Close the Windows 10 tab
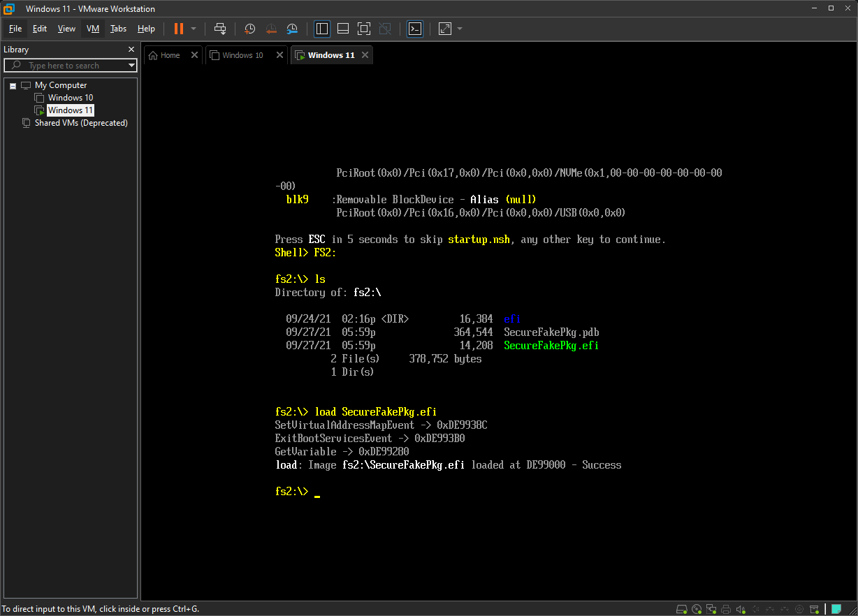This screenshot has width=858, height=616. pyautogui.click(x=279, y=55)
